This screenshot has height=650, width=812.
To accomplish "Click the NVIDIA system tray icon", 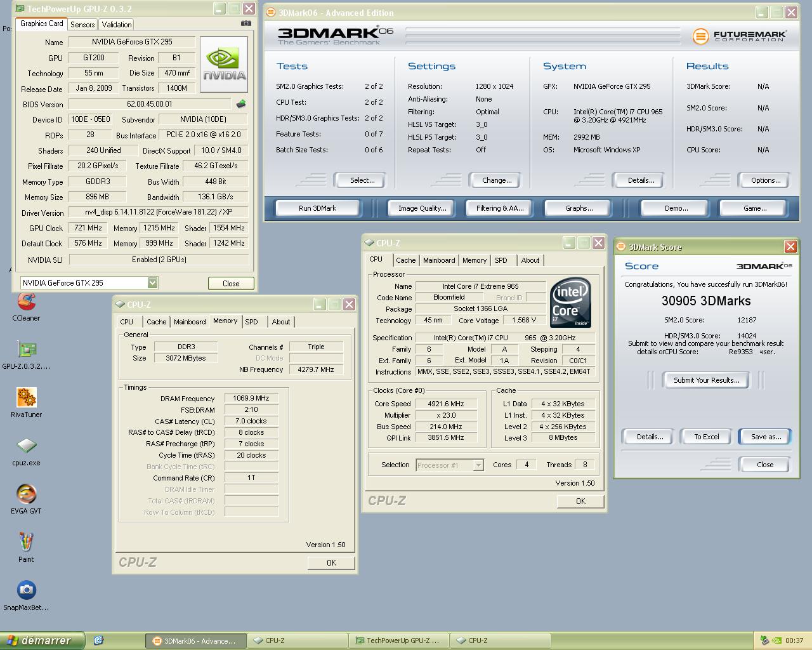I will click(777, 640).
